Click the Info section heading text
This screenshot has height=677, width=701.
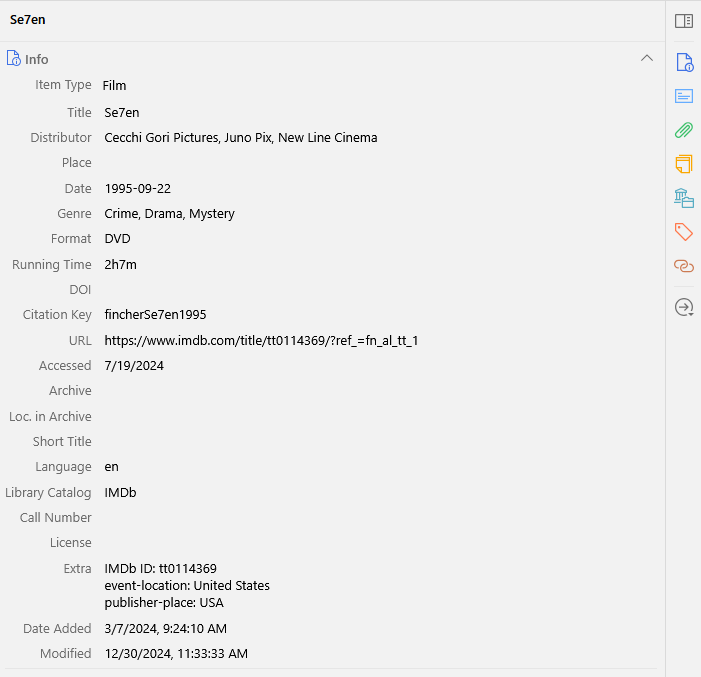coord(37,59)
